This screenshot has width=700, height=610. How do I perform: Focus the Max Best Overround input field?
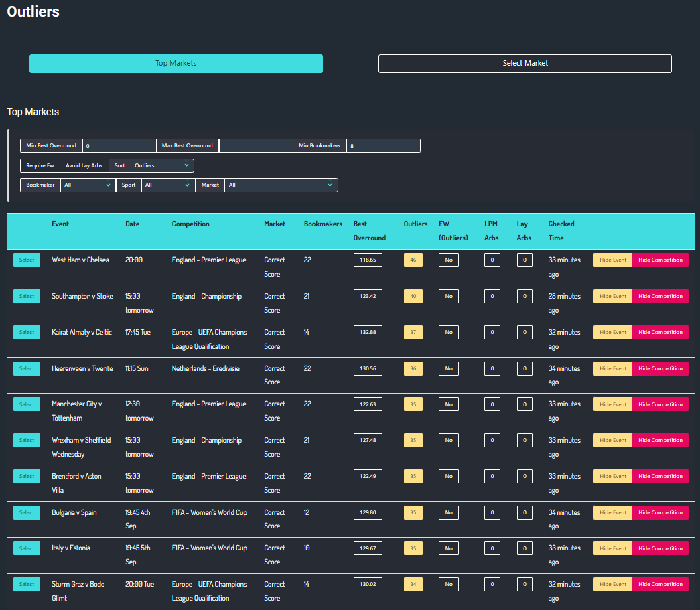[256, 146]
